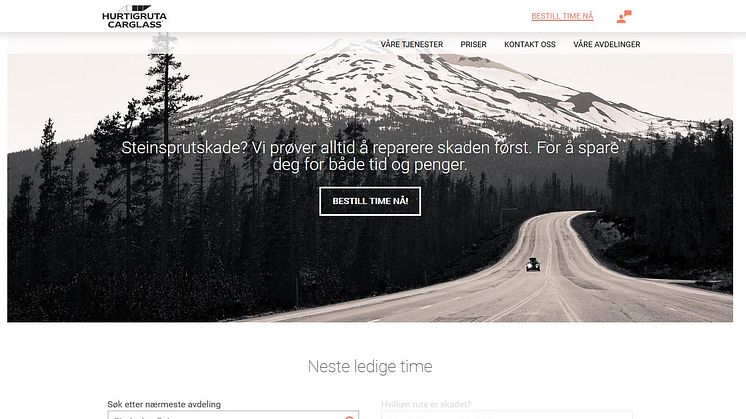Open the Våre Avdelinger menu item
746x419 pixels.
coord(607,44)
